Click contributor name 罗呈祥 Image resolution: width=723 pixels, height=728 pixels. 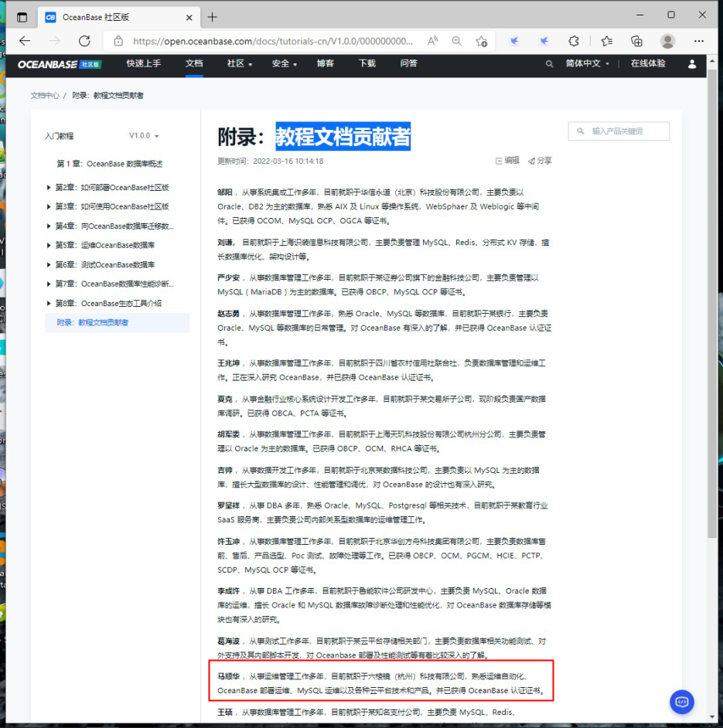[x=228, y=505]
